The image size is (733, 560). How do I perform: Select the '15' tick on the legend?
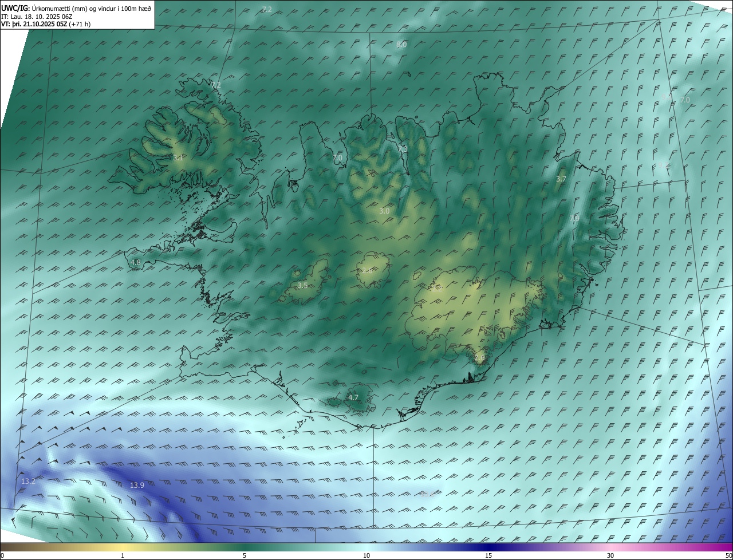pos(488,555)
